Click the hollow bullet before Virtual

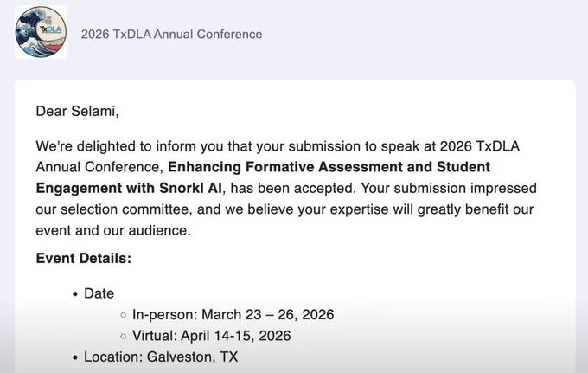coord(124,337)
